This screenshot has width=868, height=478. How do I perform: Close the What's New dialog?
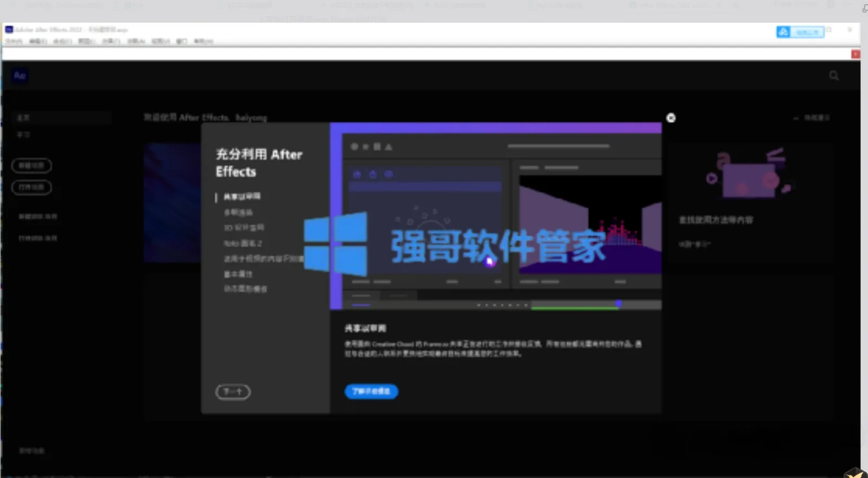coord(671,118)
